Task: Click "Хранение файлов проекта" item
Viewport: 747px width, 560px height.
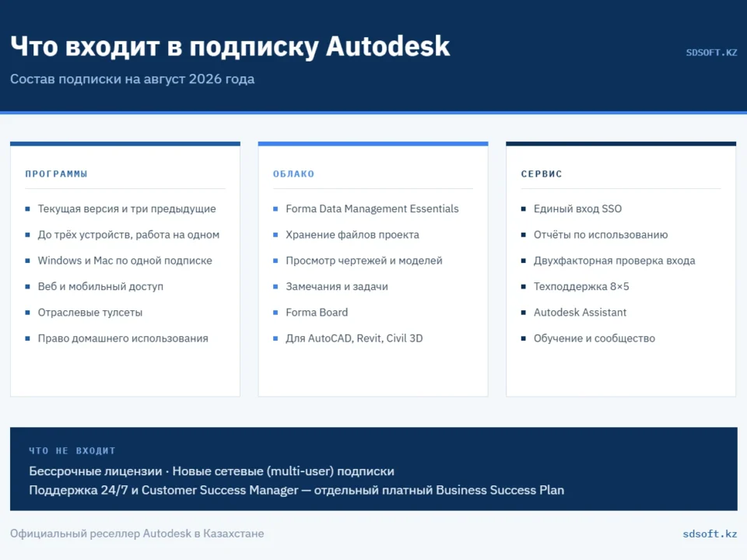Action: [352, 235]
